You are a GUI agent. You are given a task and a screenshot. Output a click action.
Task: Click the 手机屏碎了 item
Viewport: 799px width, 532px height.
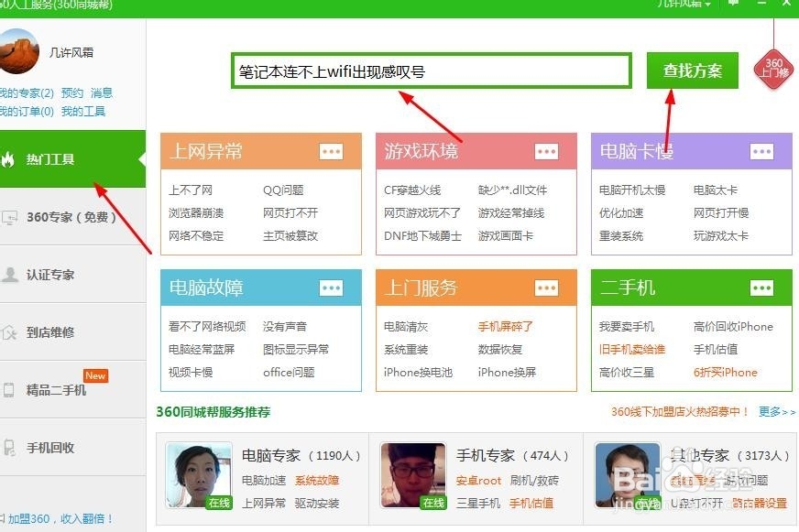pyautogui.click(x=506, y=326)
